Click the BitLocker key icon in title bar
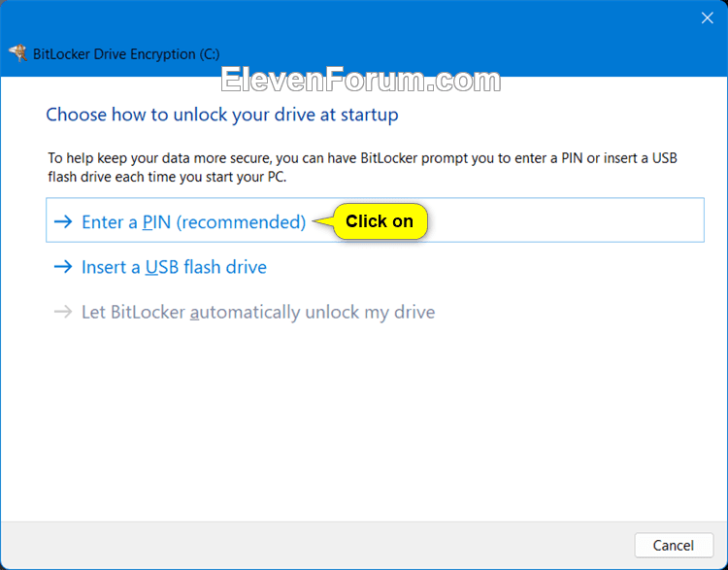This screenshot has width=728, height=570. pos(18,53)
